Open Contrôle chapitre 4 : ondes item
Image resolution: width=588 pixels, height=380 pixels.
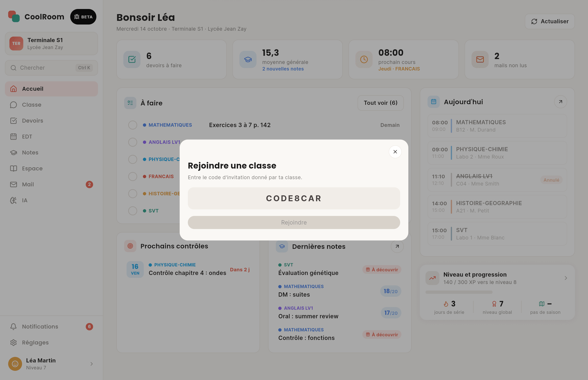click(188, 269)
